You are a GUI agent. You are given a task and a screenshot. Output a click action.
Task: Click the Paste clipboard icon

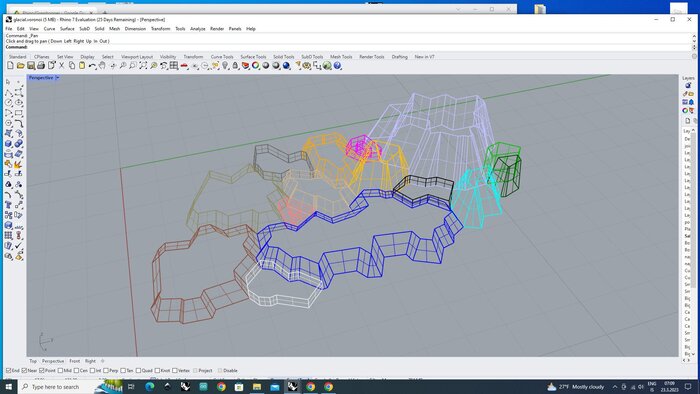(x=82, y=66)
